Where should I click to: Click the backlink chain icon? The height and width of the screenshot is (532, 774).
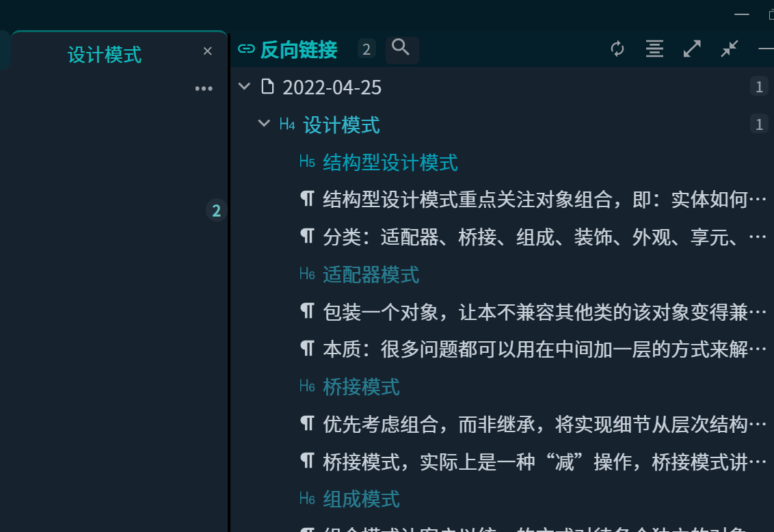coord(246,49)
